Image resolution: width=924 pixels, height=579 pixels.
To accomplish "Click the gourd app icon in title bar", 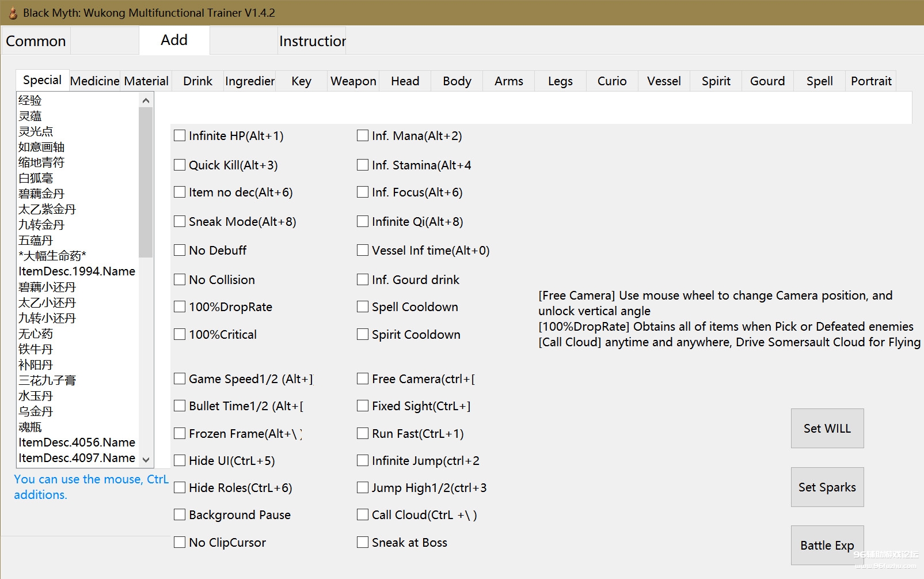I will click(x=13, y=13).
